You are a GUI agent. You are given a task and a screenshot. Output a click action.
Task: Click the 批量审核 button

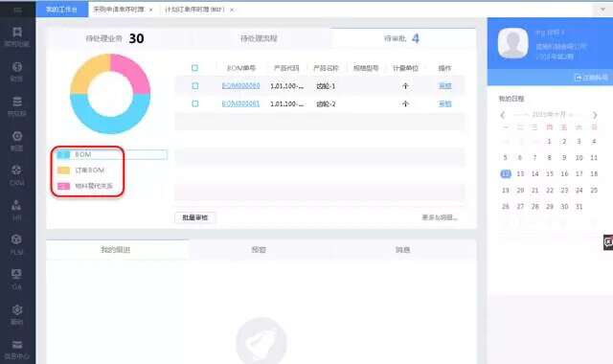point(195,217)
